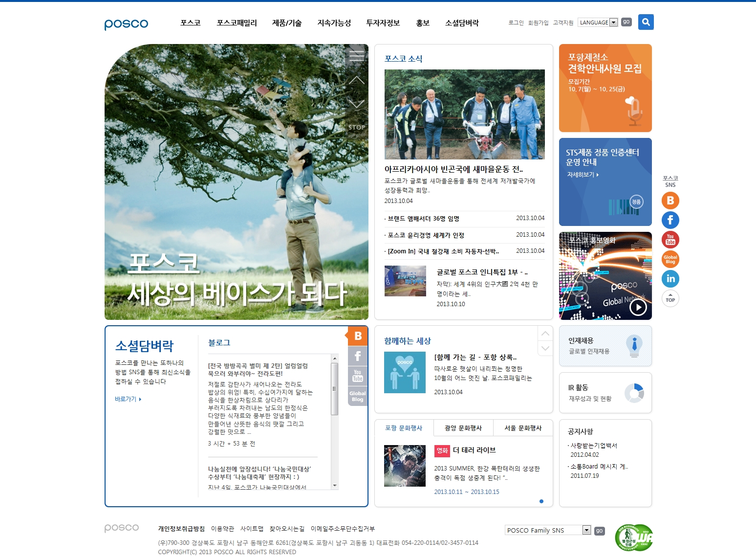Click 찾아오시는길 in the footer

(x=287, y=529)
